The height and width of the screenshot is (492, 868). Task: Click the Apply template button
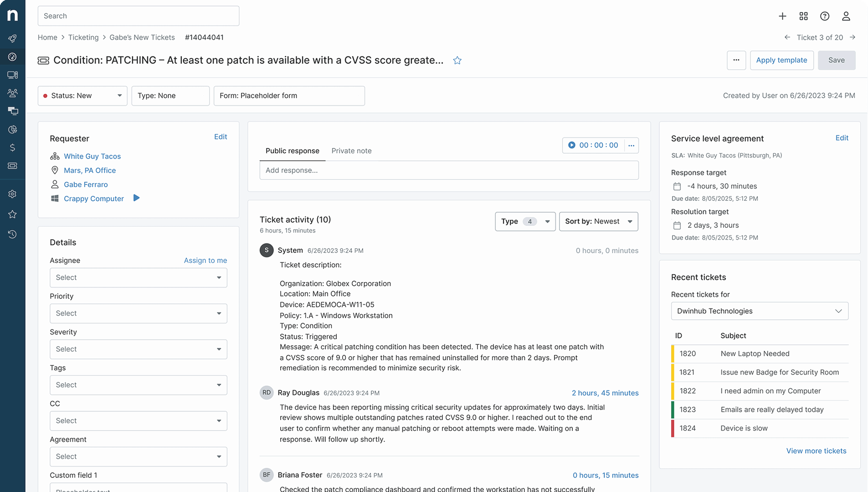pyautogui.click(x=781, y=60)
